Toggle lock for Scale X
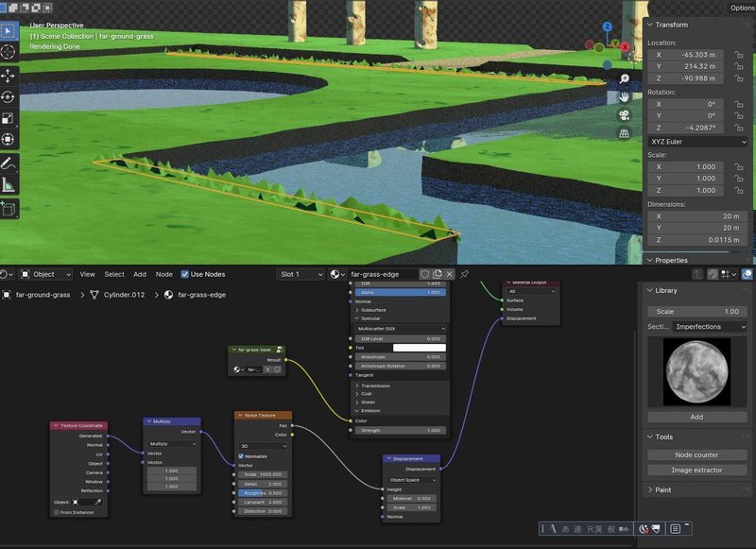 click(x=738, y=166)
